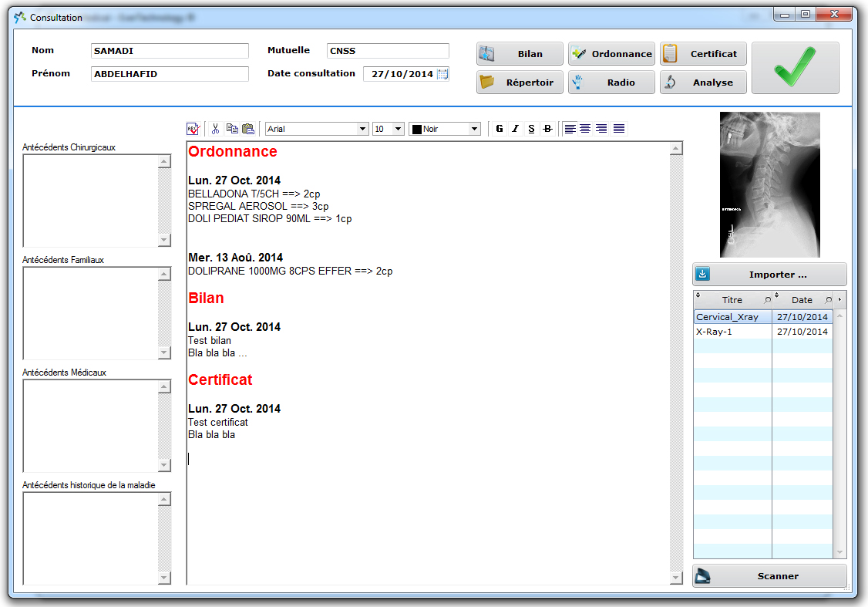Align text to the right
The height and width of the screenshot is (607, 868).
click(x=602, y=129)
